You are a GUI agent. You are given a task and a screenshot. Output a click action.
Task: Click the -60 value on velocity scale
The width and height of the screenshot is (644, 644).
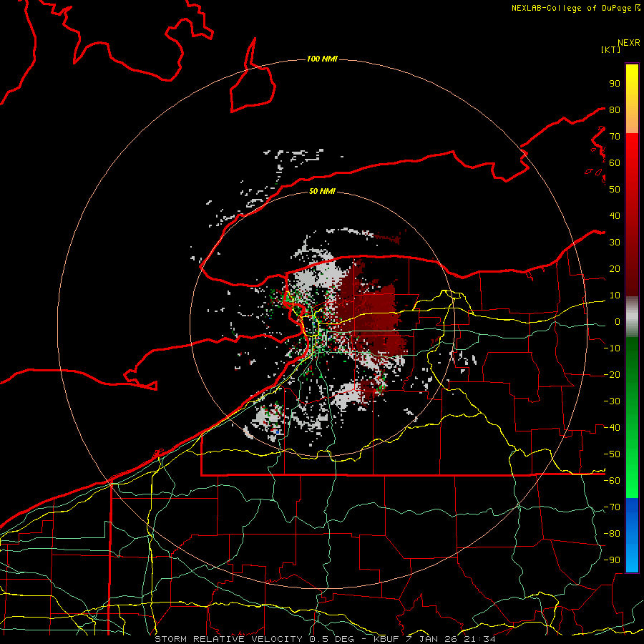[612, 481]
